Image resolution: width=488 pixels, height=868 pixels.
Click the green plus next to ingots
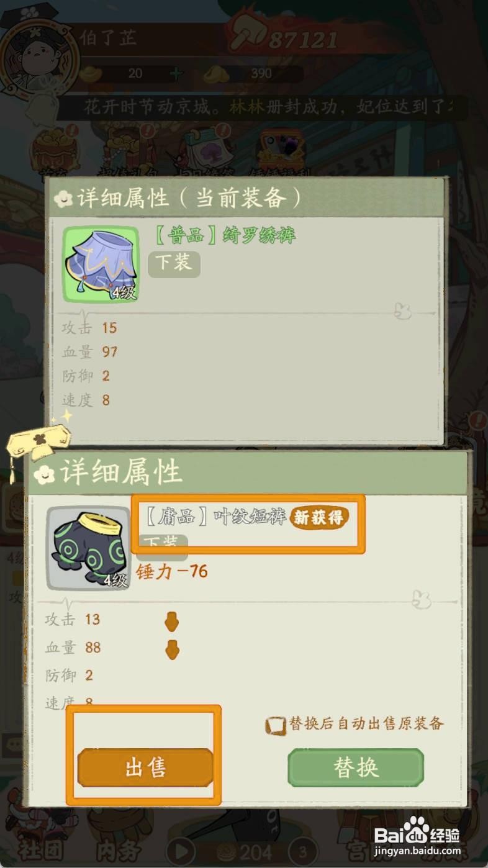176,73
